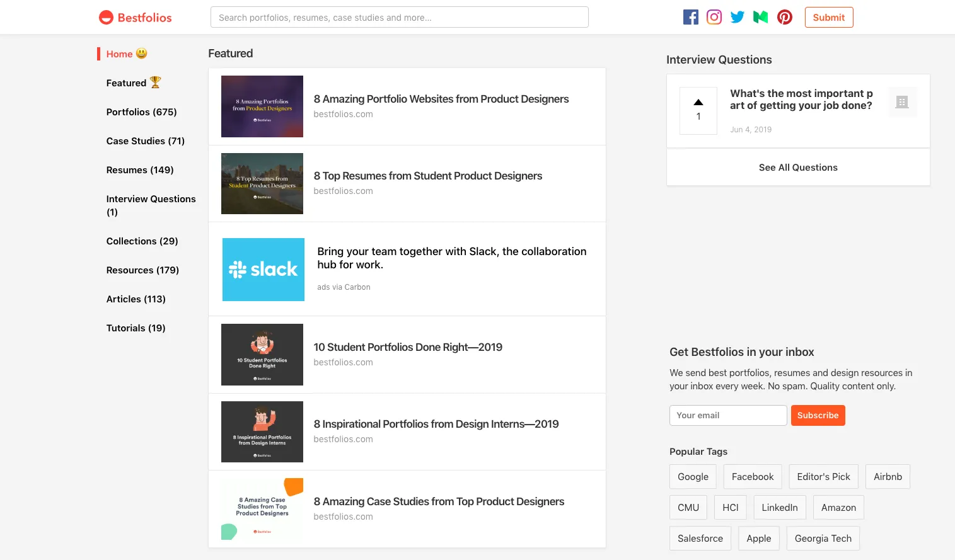The image size is (955, 560).
Task: Click the Jun 4, 2019 question date
Action: click(x=751, y=130)
